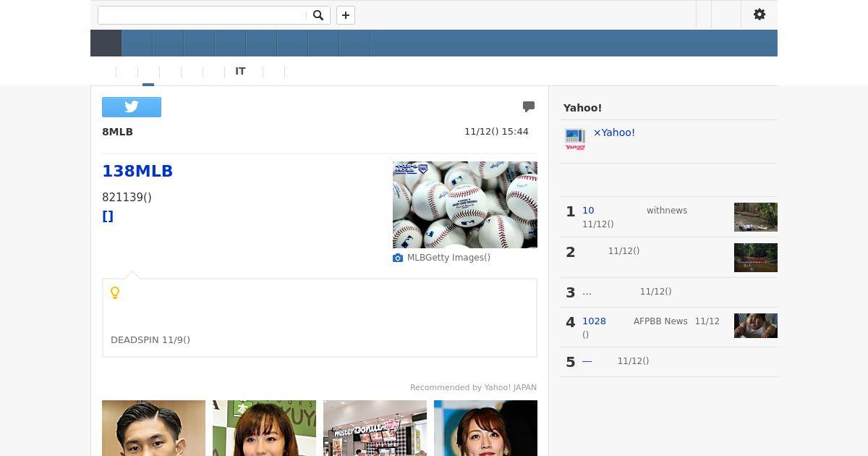The width and height of the screenshot is (868, 456).
Task: Click the '11/12() 15:44' timestamp
Action: coord(496,132)
